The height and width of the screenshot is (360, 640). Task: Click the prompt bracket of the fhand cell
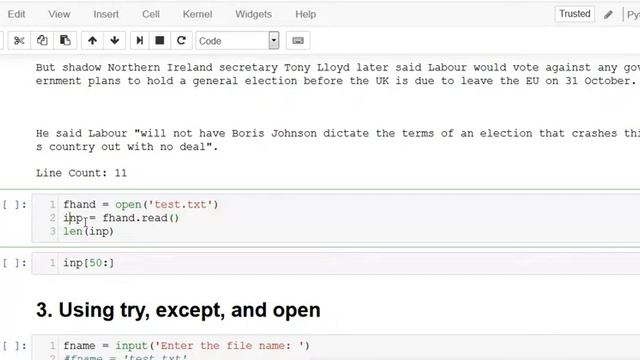[x=15, y=204]
